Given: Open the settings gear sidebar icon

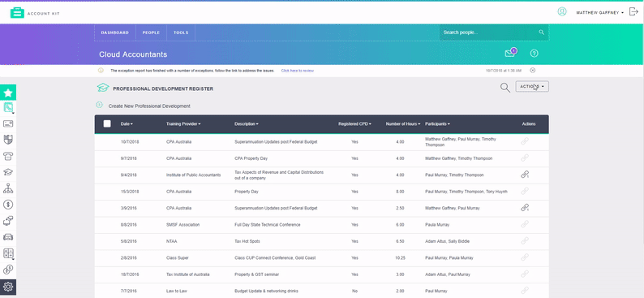Looking at the screenshot, I should (8, 287).
